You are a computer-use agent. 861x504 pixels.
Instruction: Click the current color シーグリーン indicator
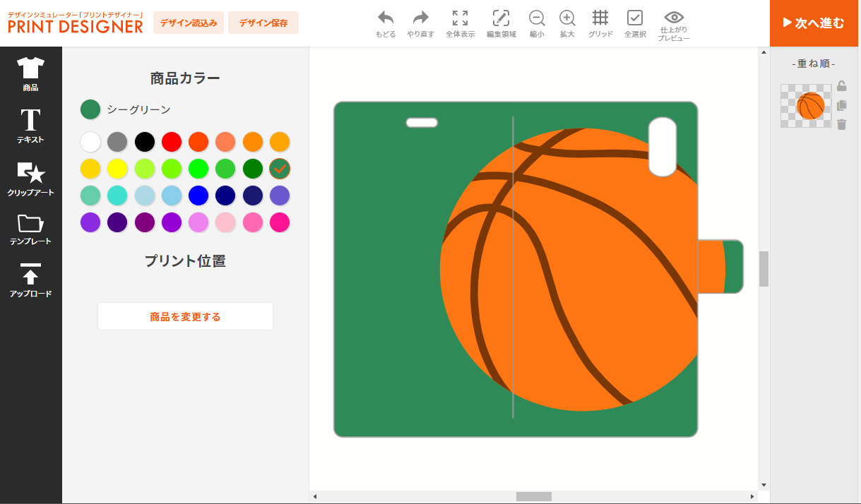point(90,109)
